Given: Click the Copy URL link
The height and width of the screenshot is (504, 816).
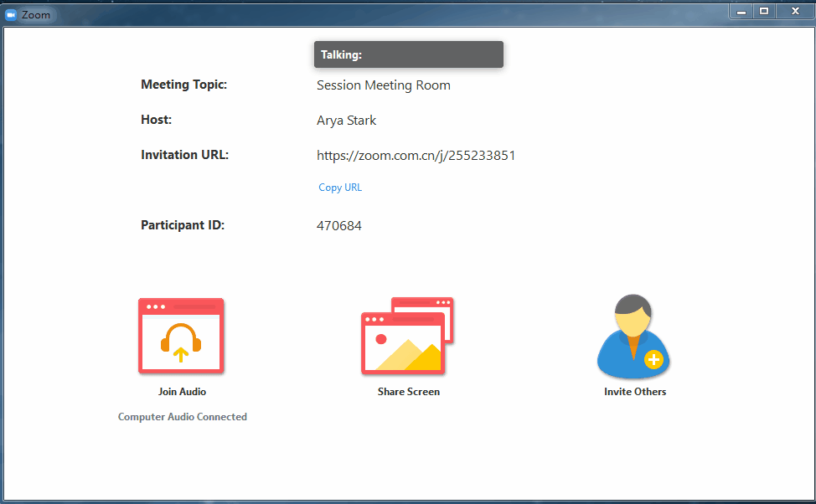Looking at the screenshot, I should [x=340, y=188].
